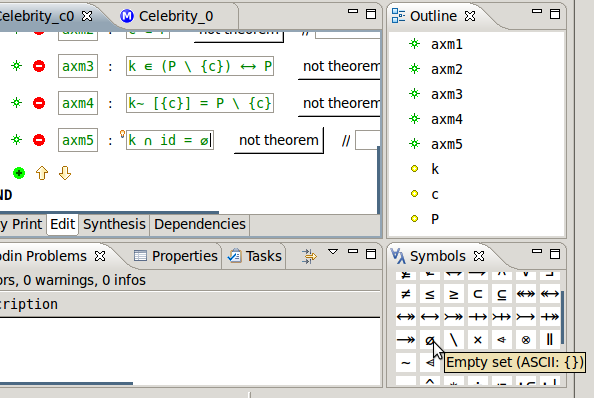Move axiom up with the up arrow
The width and height of the screenshot is (594, 398).
(42, 173)
